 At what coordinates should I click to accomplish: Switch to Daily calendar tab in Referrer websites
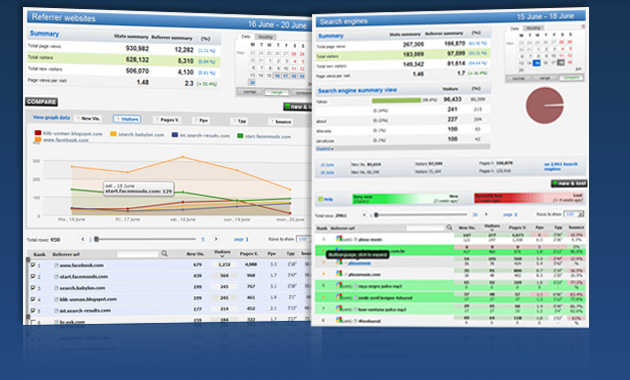245,37
